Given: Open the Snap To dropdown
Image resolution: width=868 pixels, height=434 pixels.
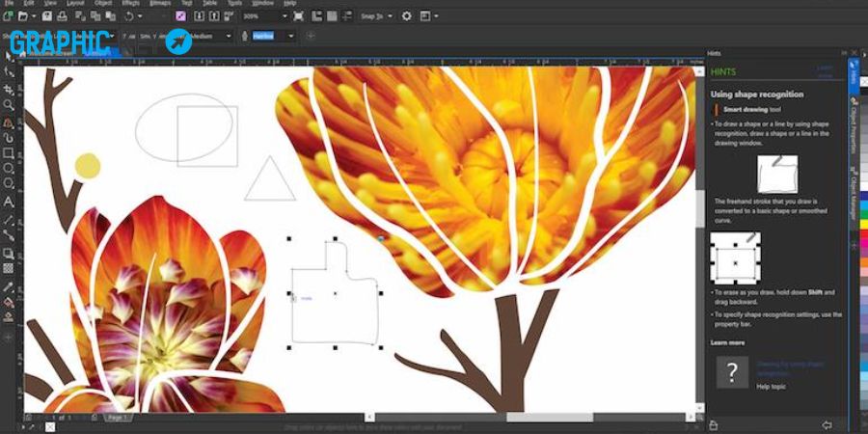Looking at the screenshot, I should point(376,16).
